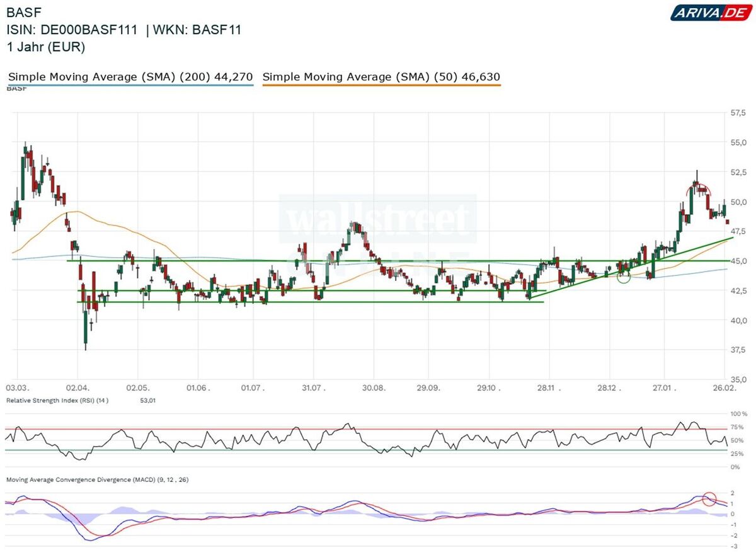Select the SMA (50) 46,630 legend label
The height and width of the screenshot is (555, 756).
381,77
